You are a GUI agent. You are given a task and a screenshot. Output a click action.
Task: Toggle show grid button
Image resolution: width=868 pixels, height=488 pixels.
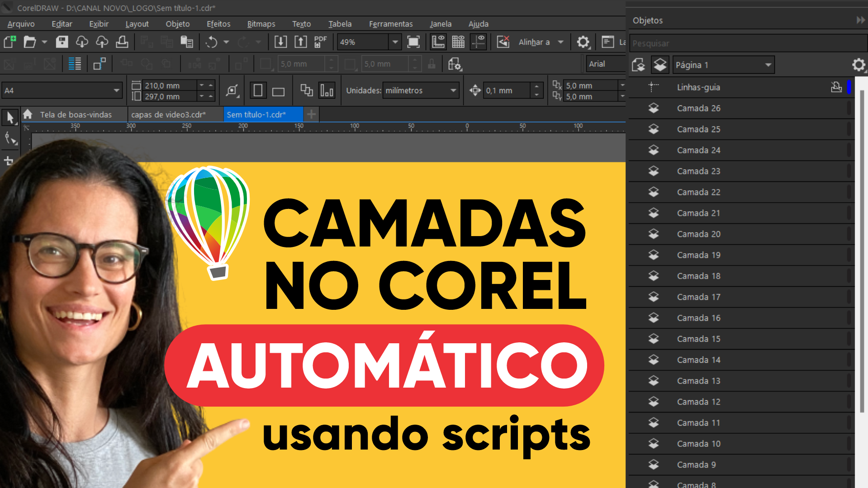[x=458, y=42]
